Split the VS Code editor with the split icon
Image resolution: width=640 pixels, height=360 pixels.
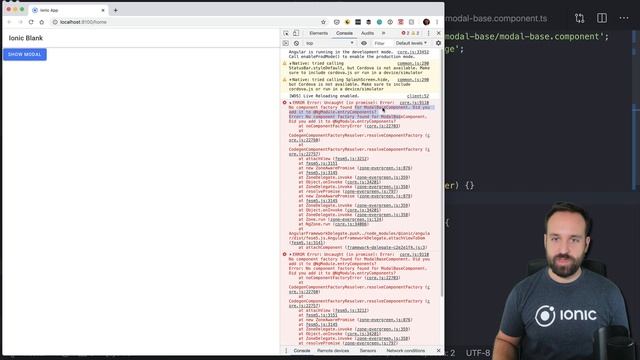pos(602,18)
